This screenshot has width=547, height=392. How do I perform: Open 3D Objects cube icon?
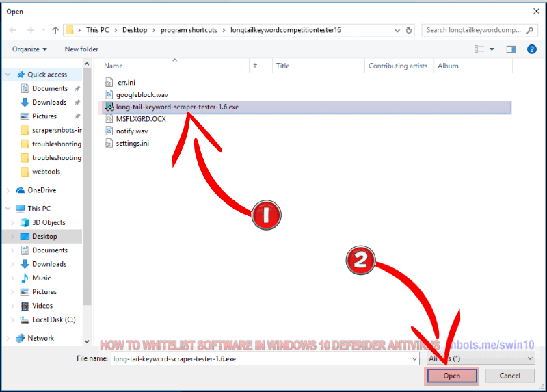coord(25,223)
